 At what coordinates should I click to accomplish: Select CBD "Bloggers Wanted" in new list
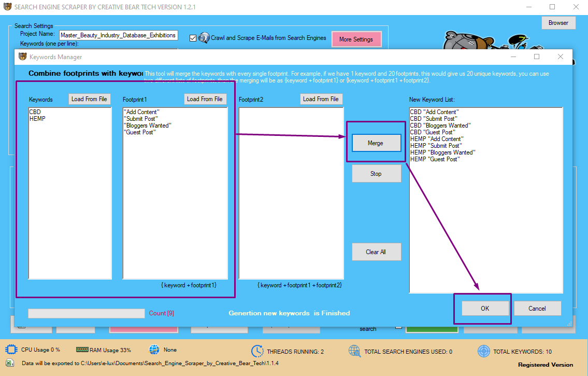click(x=440, y=126)
